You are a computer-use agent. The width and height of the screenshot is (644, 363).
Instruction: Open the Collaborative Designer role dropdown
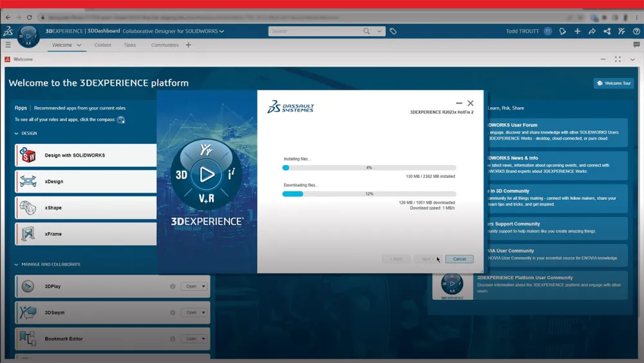pyautogui.click(x=222, y=31)
